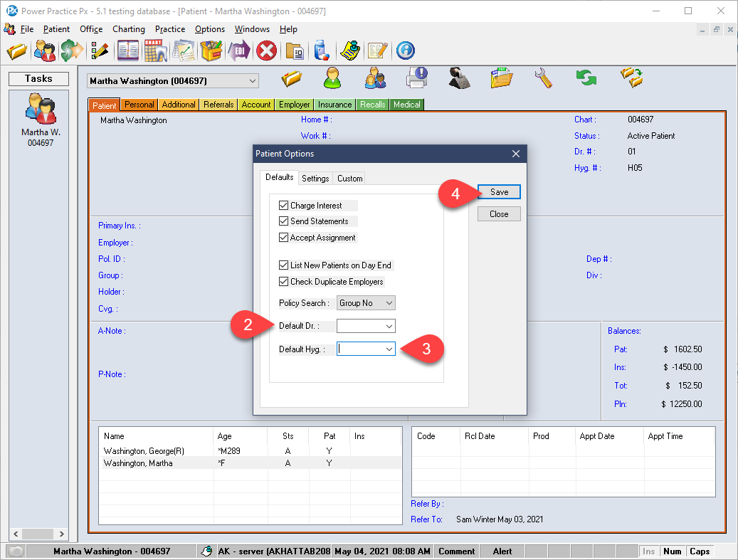
Task: Click the Tasks panel horizontal scrollbar
Action: (x=38, y=534)
